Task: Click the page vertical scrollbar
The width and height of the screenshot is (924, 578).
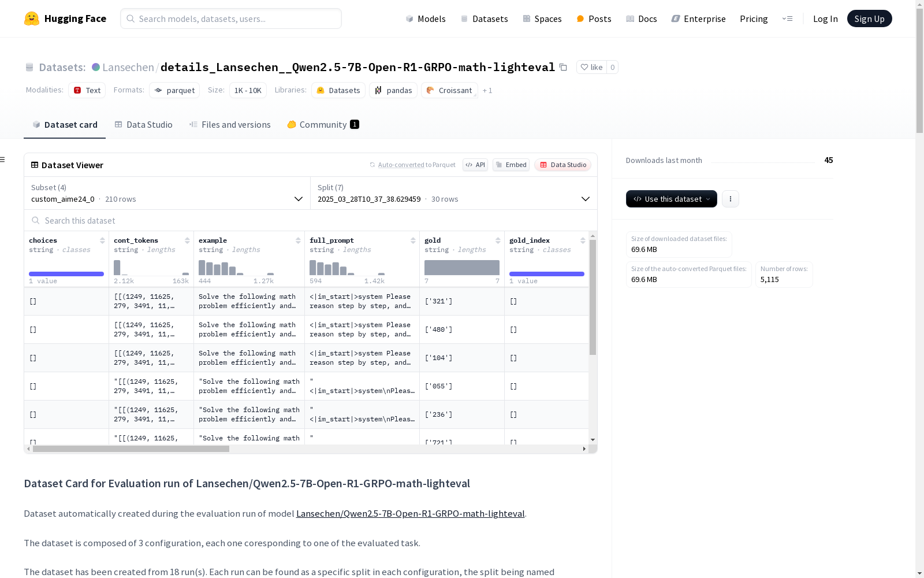Action: click(919, 69)
